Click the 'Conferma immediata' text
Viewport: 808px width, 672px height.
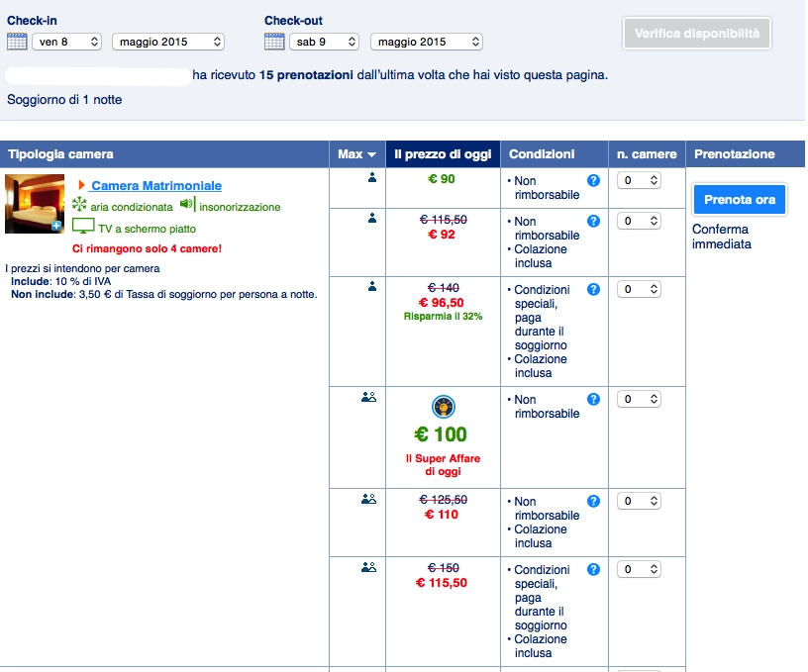pos(722,237)
